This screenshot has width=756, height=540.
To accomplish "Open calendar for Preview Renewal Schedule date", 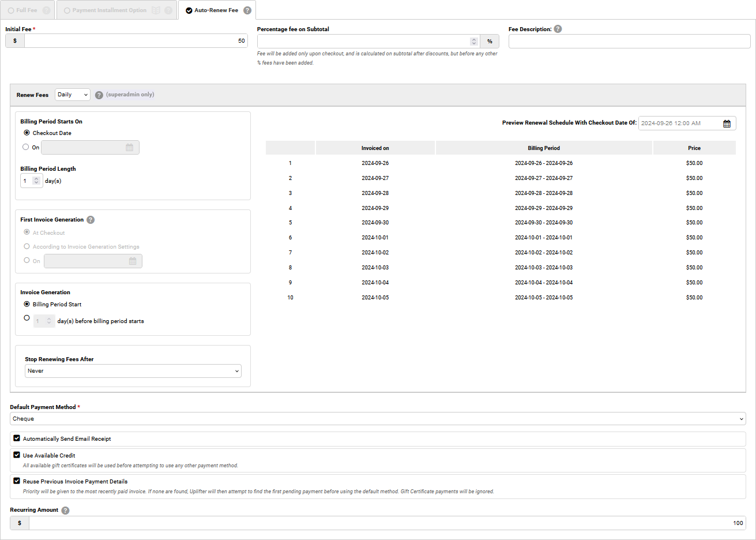I will [727, 123].
